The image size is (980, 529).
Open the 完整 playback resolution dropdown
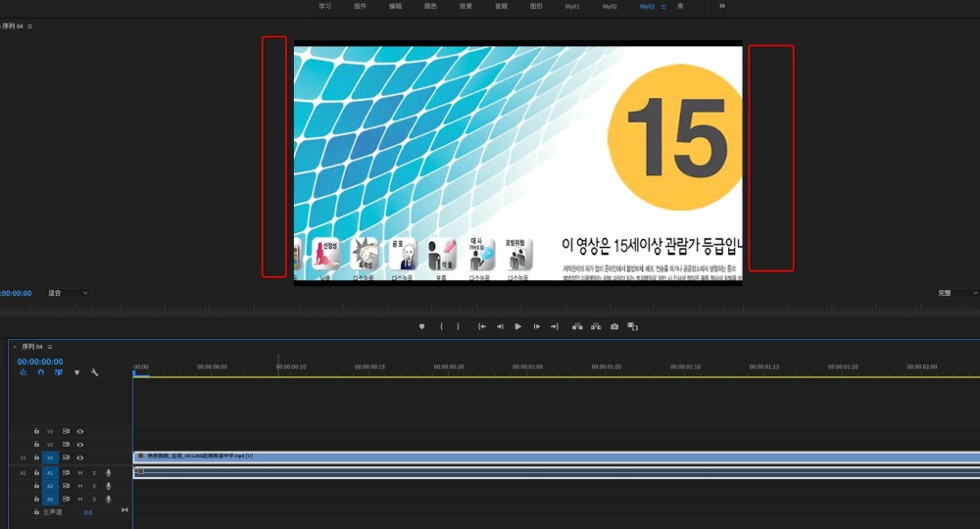click(x=956, y=293)
